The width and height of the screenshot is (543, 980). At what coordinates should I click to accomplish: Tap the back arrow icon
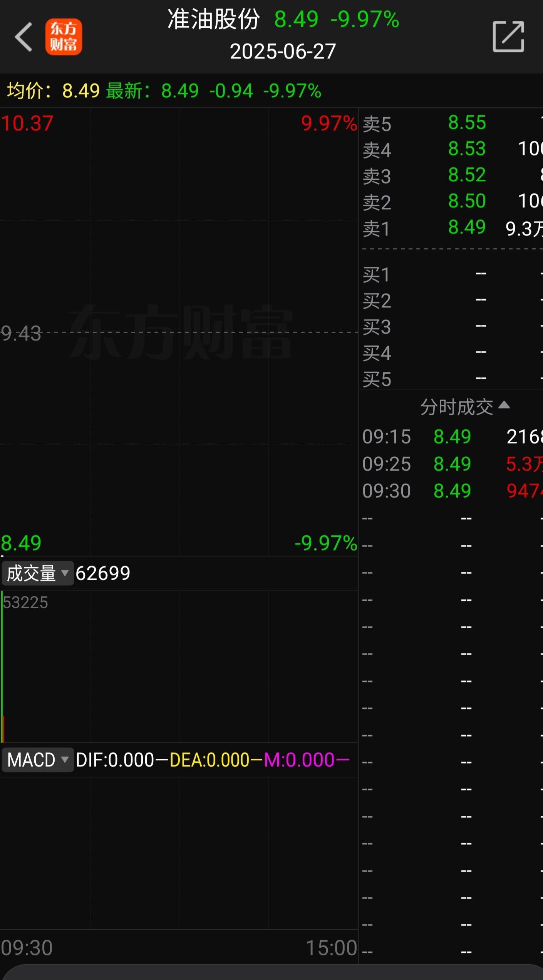coord(23,37)
